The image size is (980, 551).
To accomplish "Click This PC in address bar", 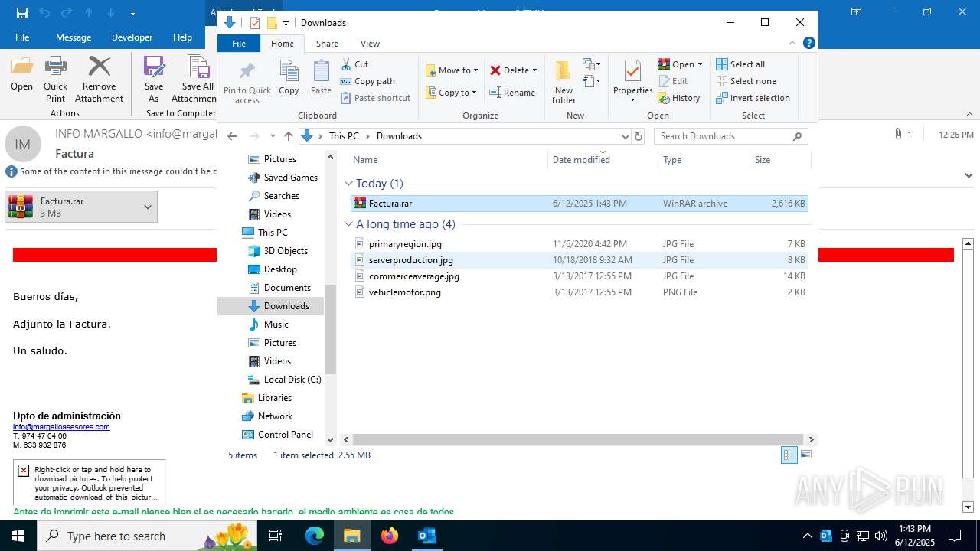I will click(344, 136).
